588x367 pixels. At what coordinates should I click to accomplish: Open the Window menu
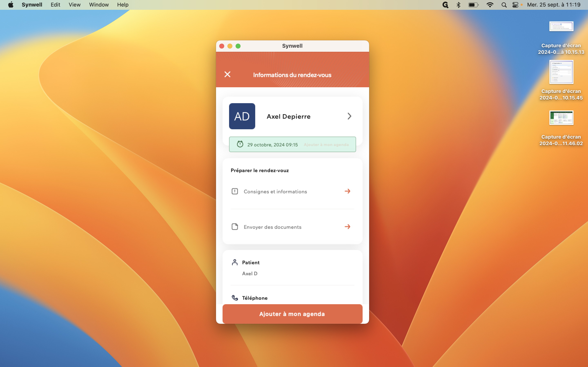tap(99, 5)
